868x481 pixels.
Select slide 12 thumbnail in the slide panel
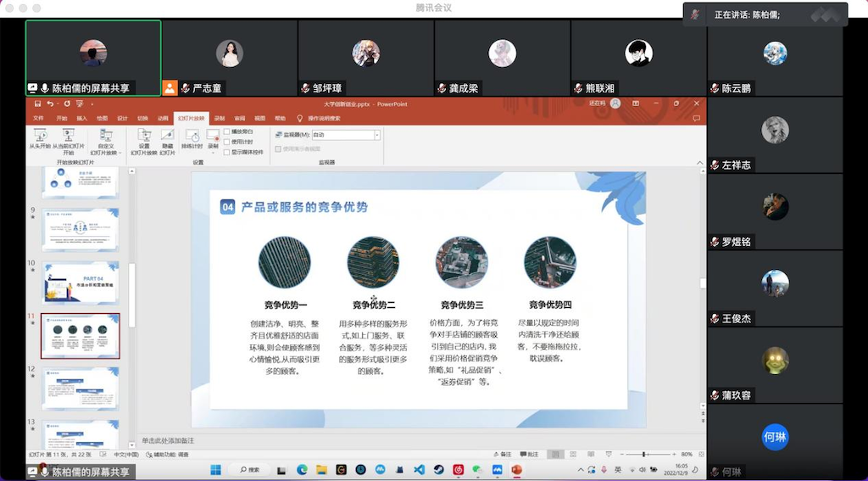[x=81, y=389]
